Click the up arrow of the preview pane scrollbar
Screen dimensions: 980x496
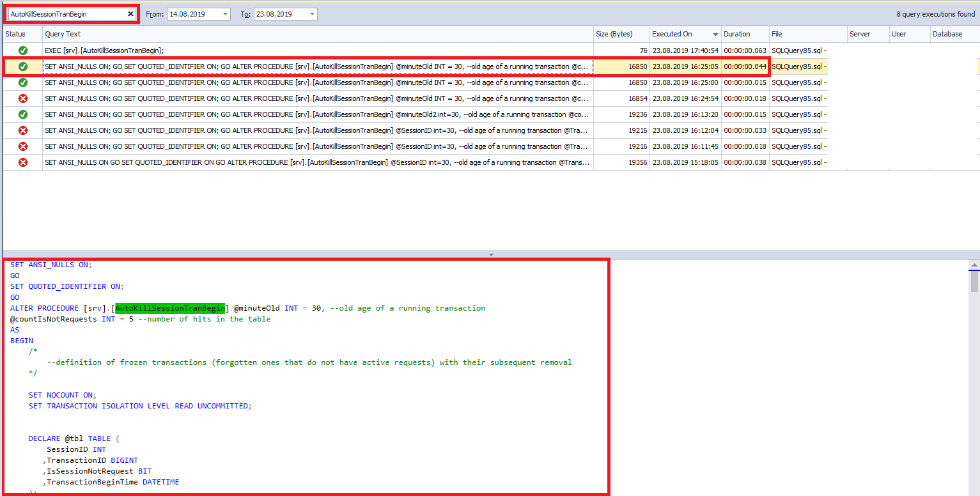click(974, 265)
